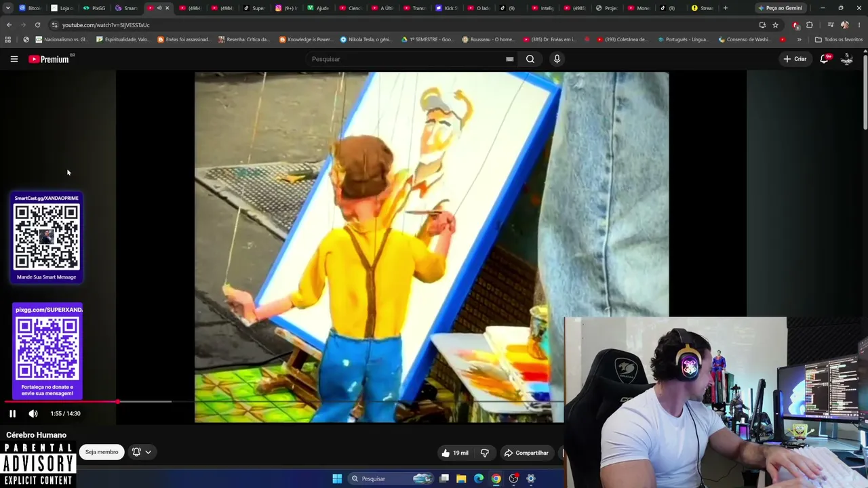Screen dimensions: 868x488
Task: Click the YouTube search magnifier button
Action: tap(530, 59)
